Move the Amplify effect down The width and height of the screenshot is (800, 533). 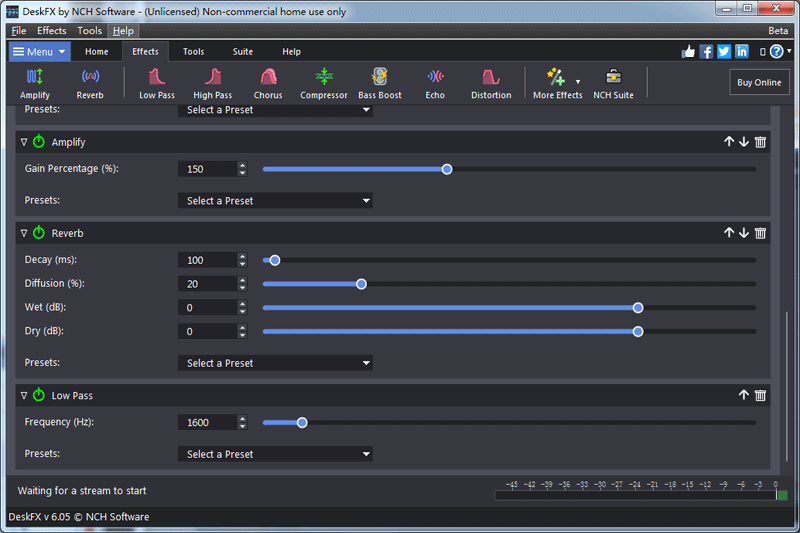point(744,142)
